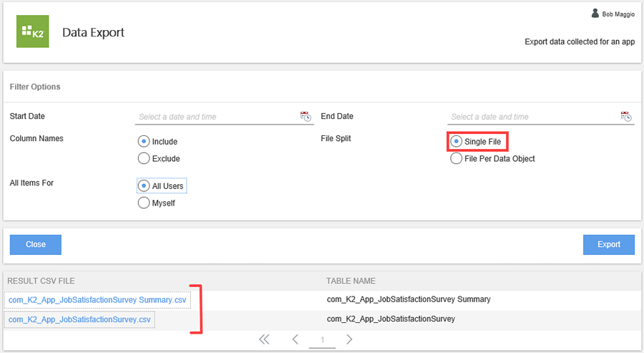Image resolution: width=644 pixels, height=353 pixels.
Task: Choose File Per Data Object option
Action: click(456, 158)
